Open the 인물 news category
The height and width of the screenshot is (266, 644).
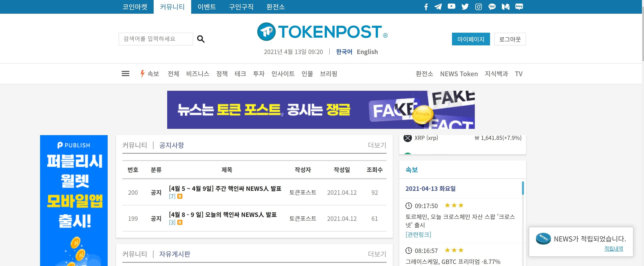point(307,74)
